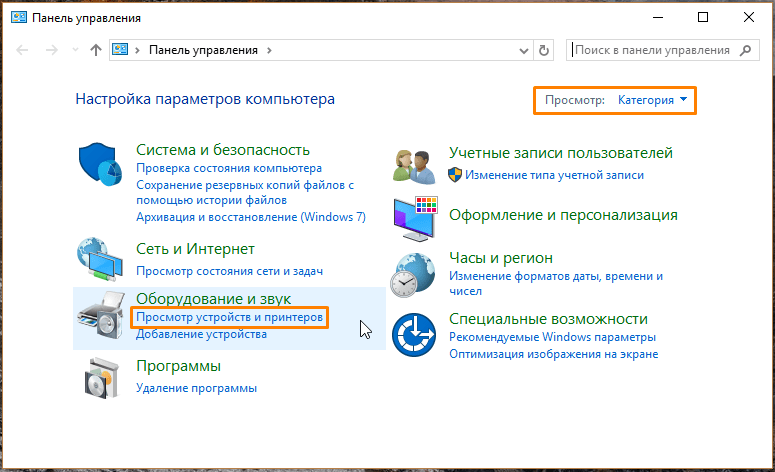Open the Appearance and Personalization monitor icon
The image size is (775, 472).
point(416,218)
